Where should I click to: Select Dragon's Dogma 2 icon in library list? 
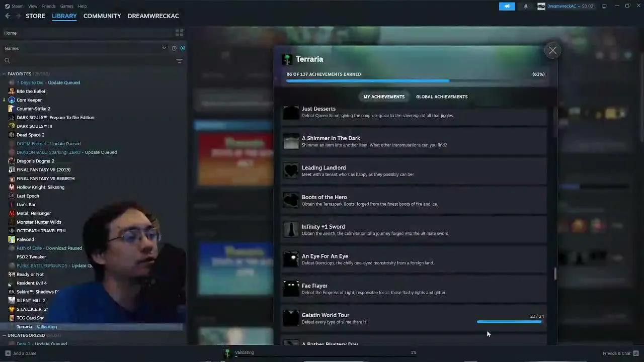pos(12,161)
